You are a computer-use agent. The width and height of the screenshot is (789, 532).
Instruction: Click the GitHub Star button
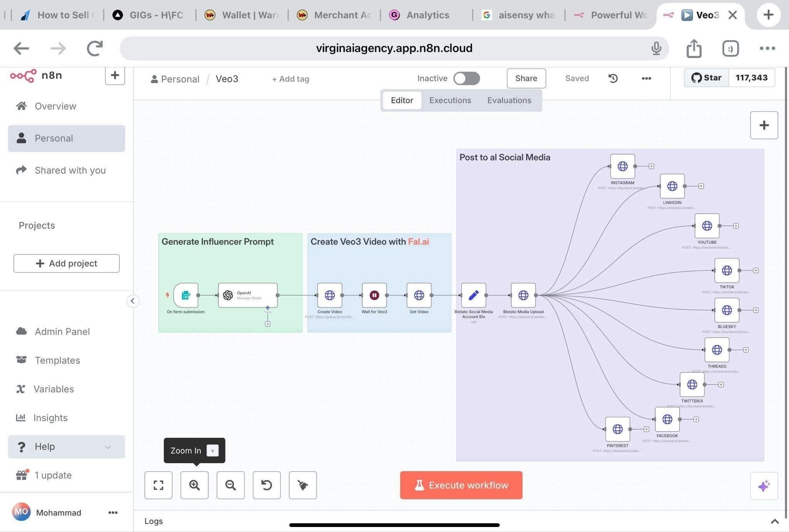point(707,78)
